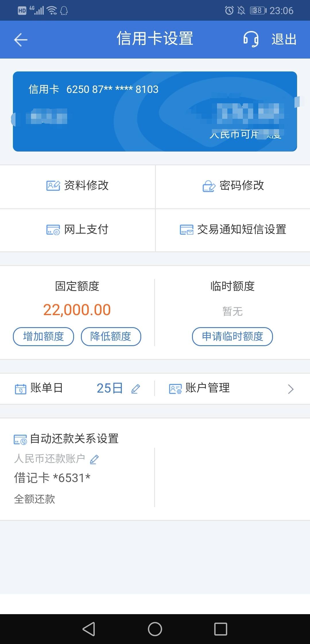Edit billing day with pencil icon beside 25日

[135, 389]
